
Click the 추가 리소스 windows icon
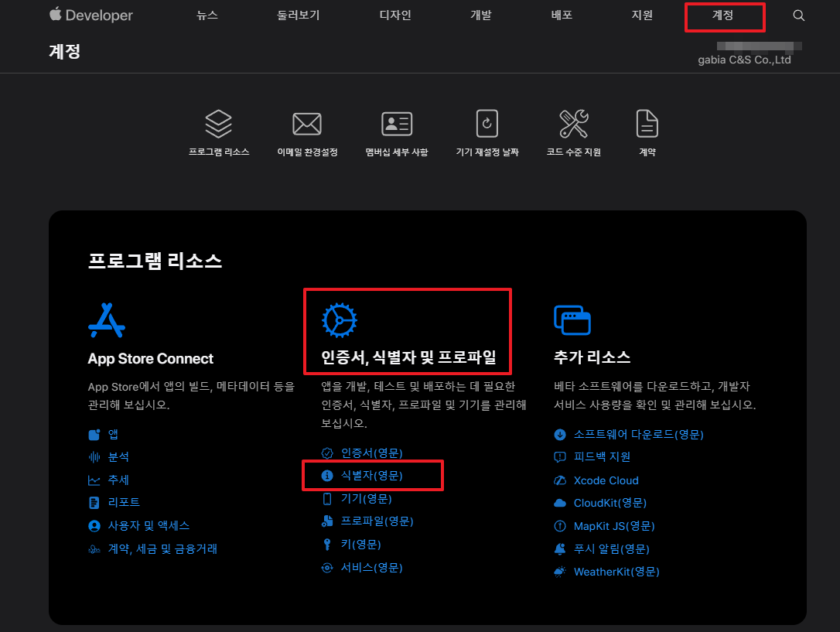[x=572, y=319]
